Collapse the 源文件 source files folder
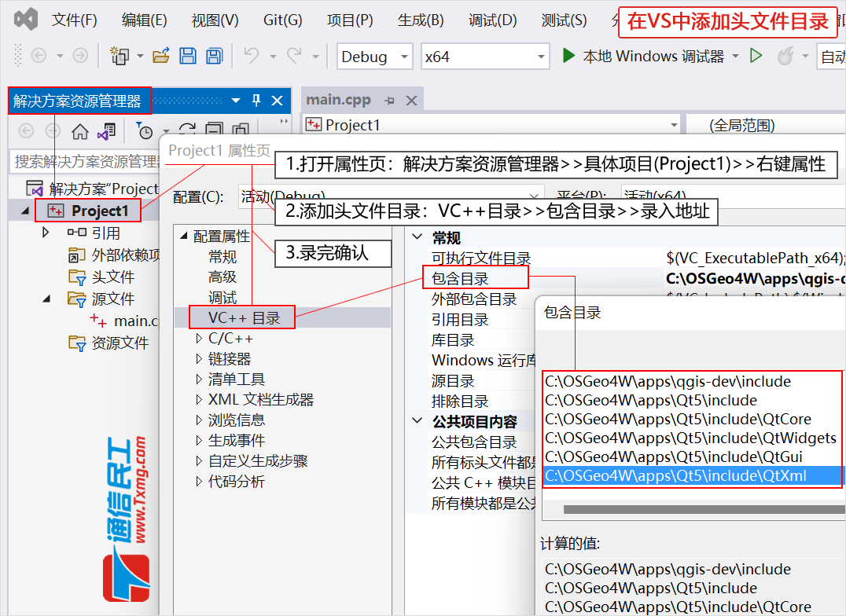Viewport: 846px width, 616px height. (47, 299)
